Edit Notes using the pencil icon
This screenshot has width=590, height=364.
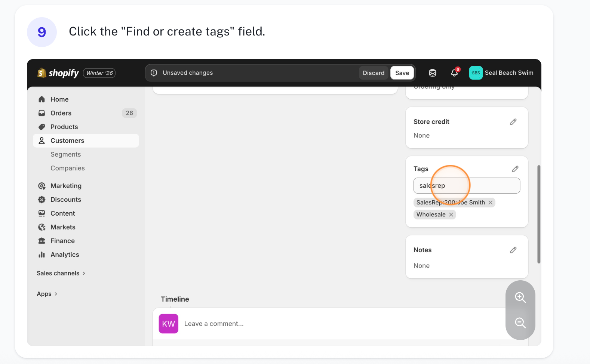click(513, 250)
